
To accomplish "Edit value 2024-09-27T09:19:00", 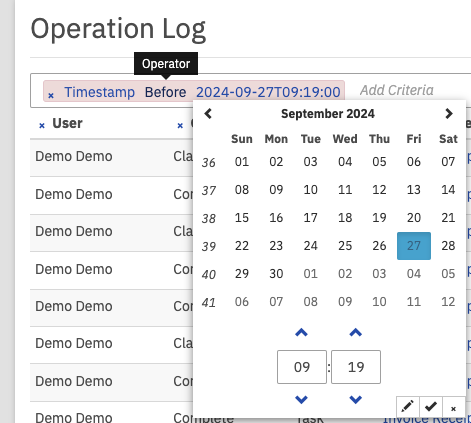I will [x=268, y=92].
